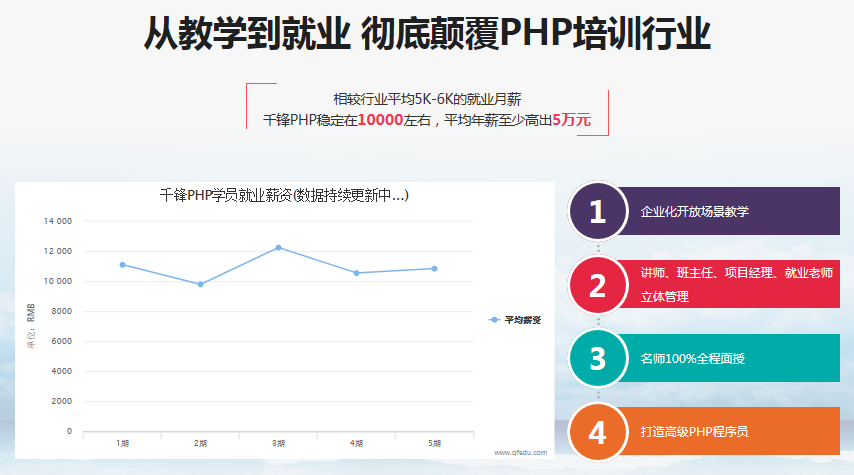The width and height of the screenshot is (854, 475).
Task: Click the 3期 peak data point on the chart
Action: pyautogui.click(x=278, y=247)
